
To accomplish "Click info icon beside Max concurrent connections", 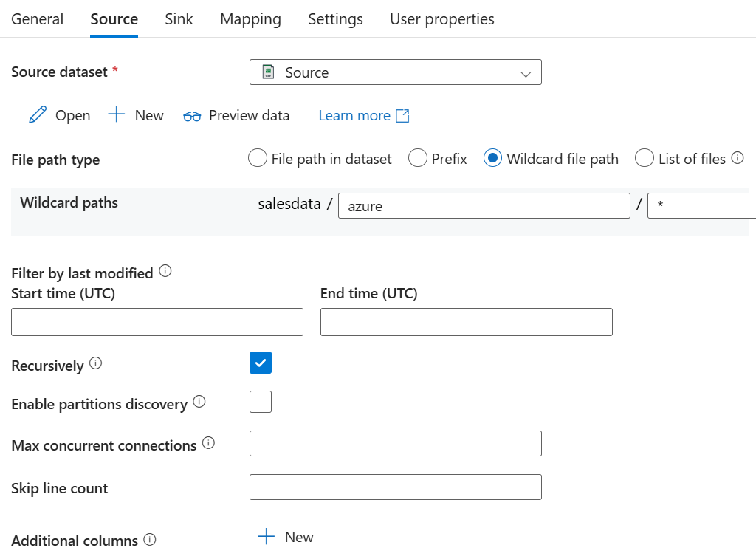I will click(208, 443).
